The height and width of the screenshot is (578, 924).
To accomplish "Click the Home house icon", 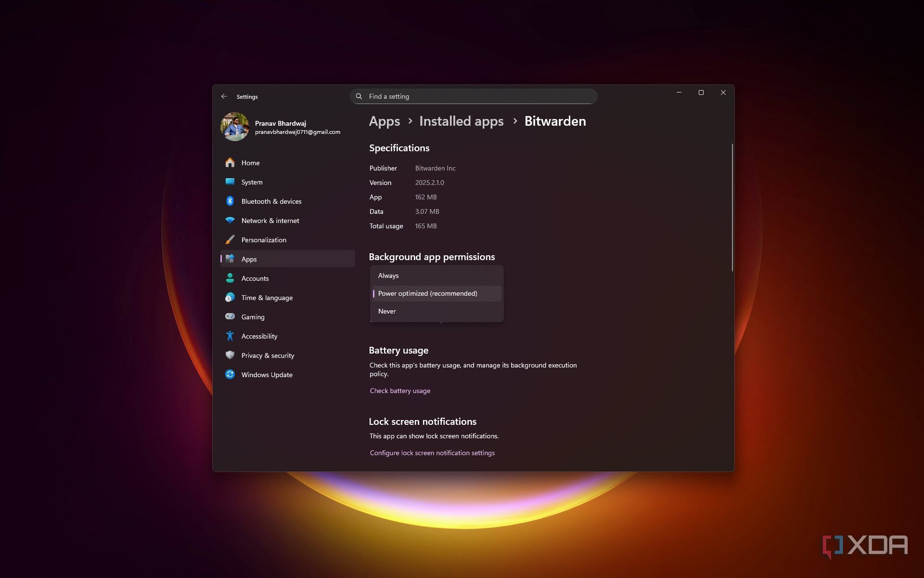I will coord(230,163).
